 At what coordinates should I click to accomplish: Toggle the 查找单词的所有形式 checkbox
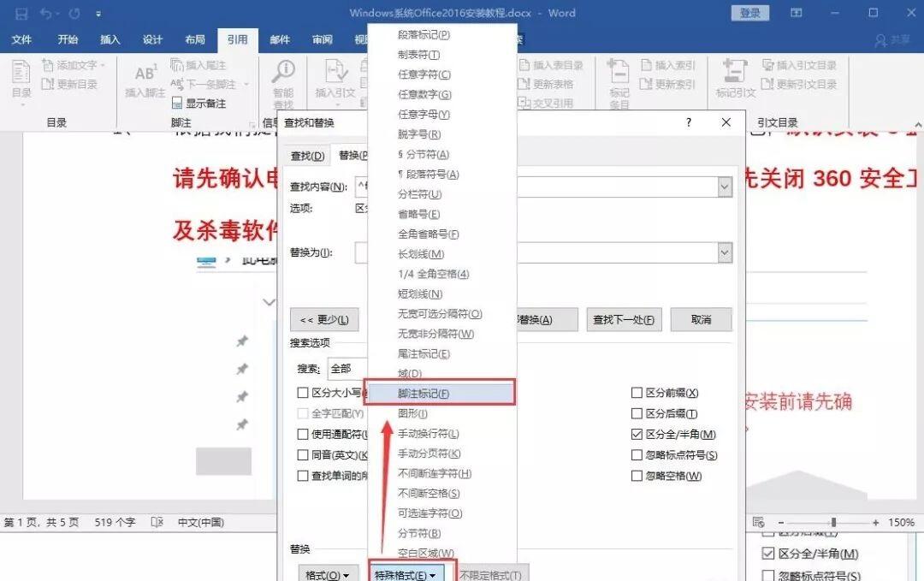tap(303, 476)
